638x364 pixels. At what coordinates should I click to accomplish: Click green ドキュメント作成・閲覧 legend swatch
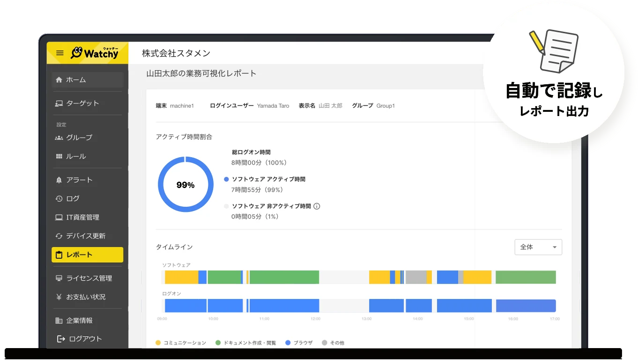point(218,343)
